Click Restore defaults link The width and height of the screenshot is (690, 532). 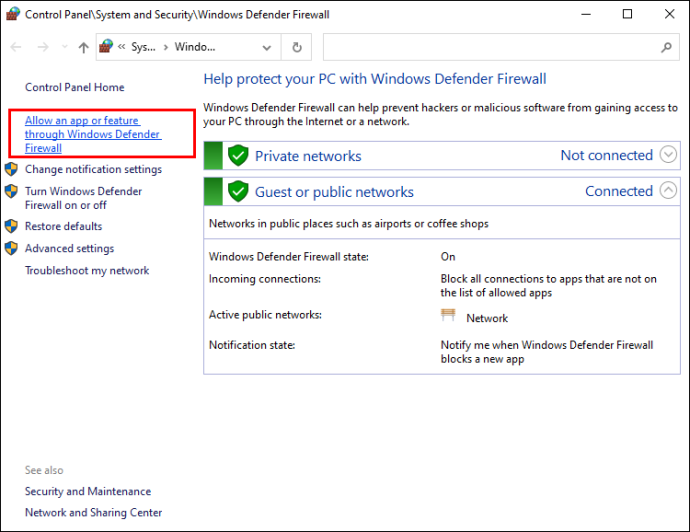(63, 226)
